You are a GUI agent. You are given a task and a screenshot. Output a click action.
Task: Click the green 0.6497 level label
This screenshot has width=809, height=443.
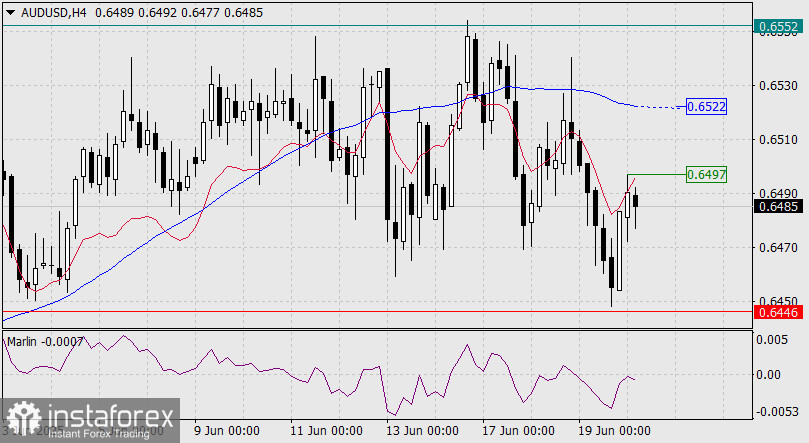(x=706, y=175)
